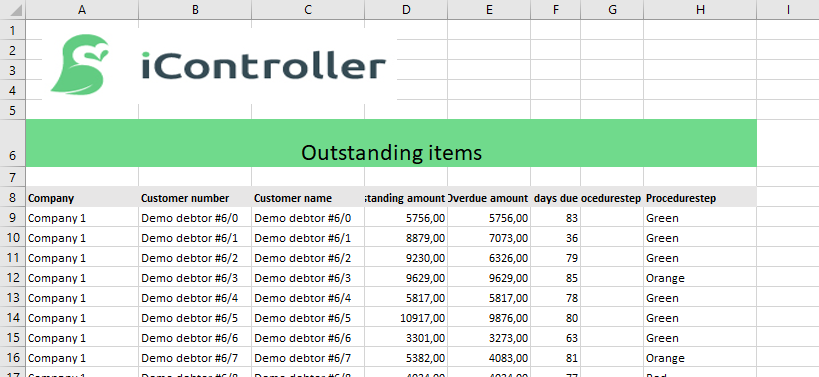The image size is (819, 377).
Task: Select column D header
Action: pos(406,9)
